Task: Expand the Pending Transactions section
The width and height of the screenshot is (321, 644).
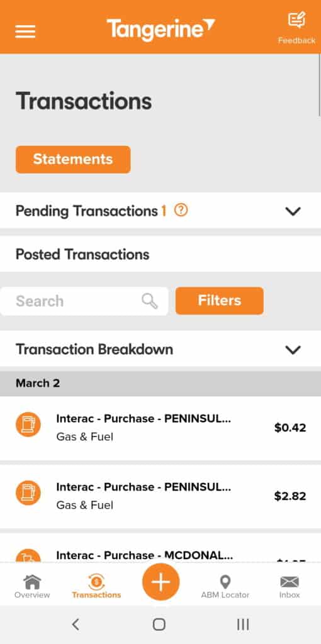Action: 160,211
